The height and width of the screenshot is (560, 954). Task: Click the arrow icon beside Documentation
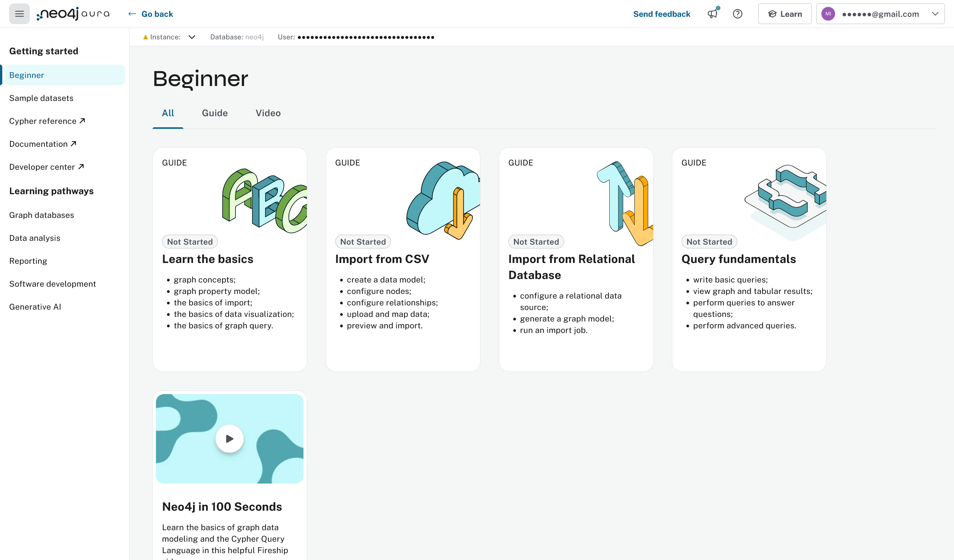pos(73,144)
